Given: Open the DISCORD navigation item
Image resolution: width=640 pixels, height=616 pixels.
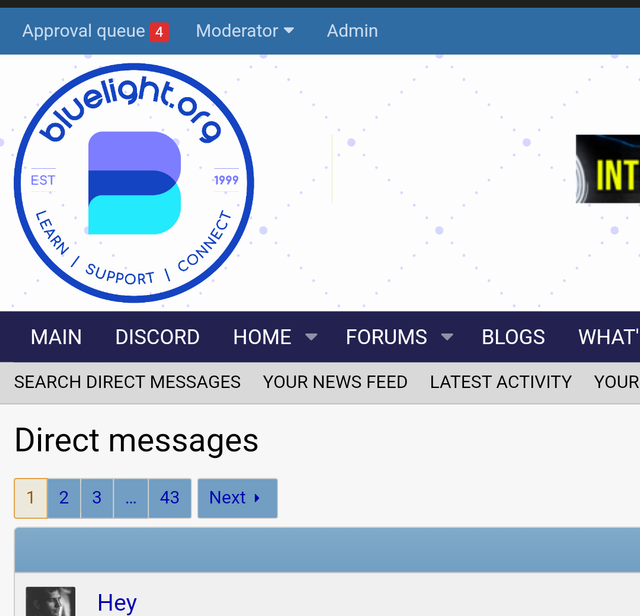Looking at the screenshot, I should click(158, 337).
